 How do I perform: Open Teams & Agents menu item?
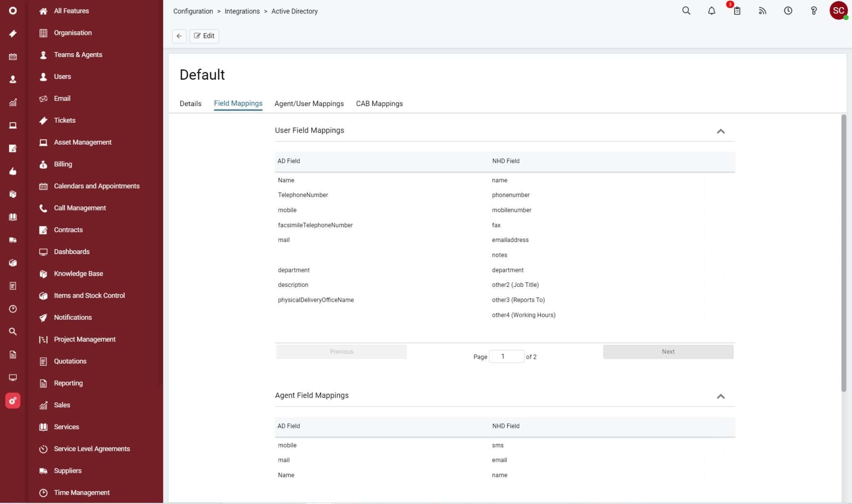[78, 55]
